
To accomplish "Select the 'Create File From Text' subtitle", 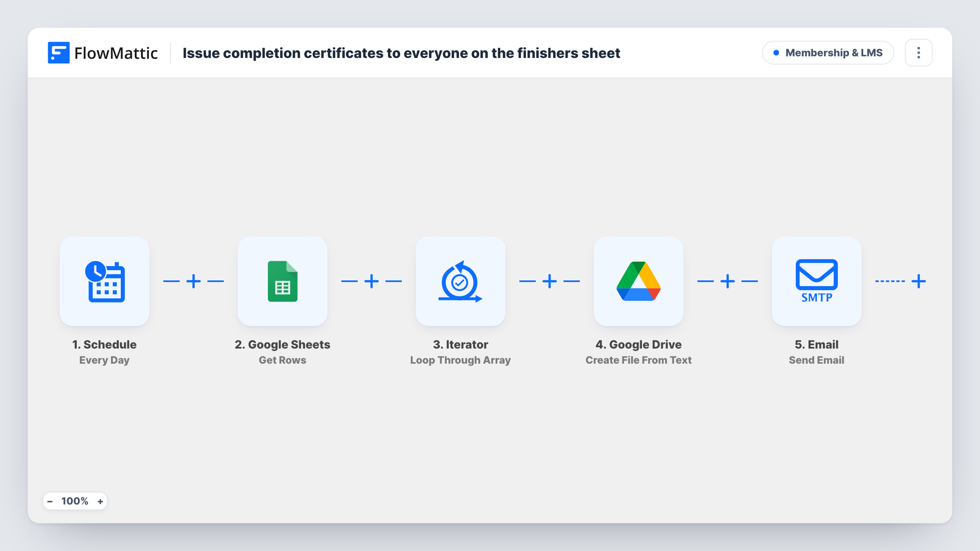I will click(639, 360).
